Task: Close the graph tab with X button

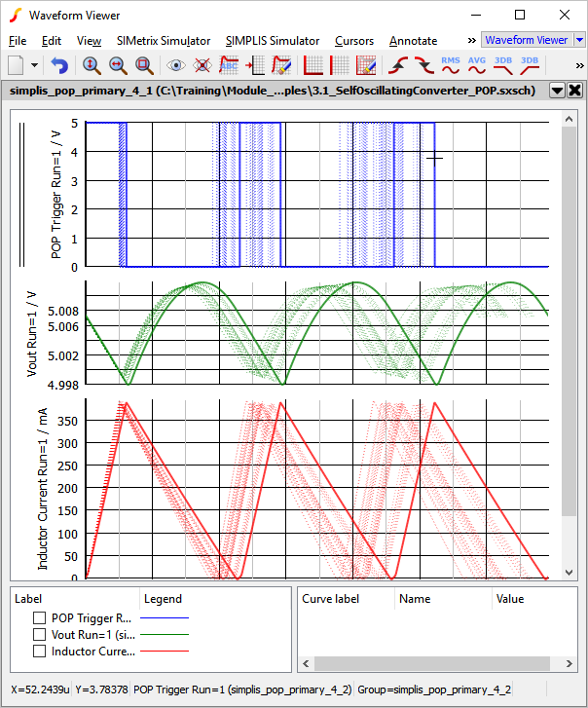Action: click(574, 91)
